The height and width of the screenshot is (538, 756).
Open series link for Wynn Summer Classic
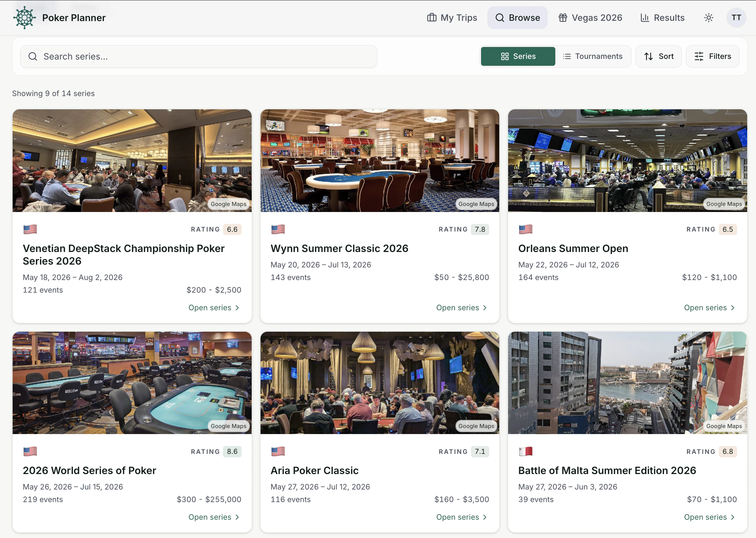point(462,308)
